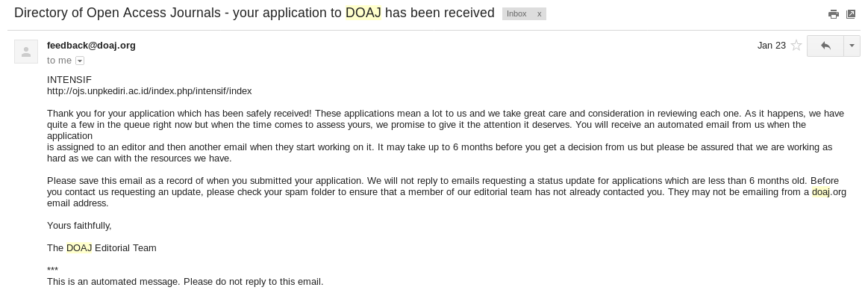Click the "Yours faithfully," closing line
The height and width of the screenshot is (302, 868).
[79, 226]
